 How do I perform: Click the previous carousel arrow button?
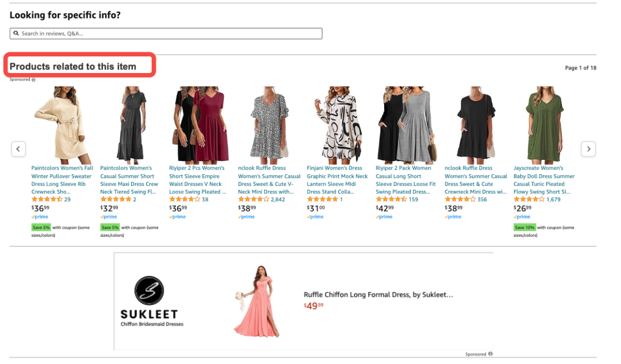click(x=18, y=149)
